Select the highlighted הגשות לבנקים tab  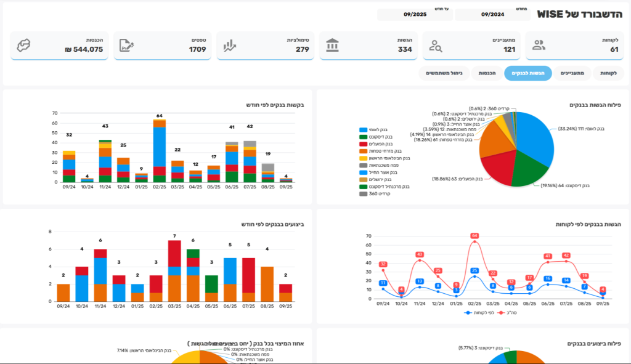tap(527, 73)
